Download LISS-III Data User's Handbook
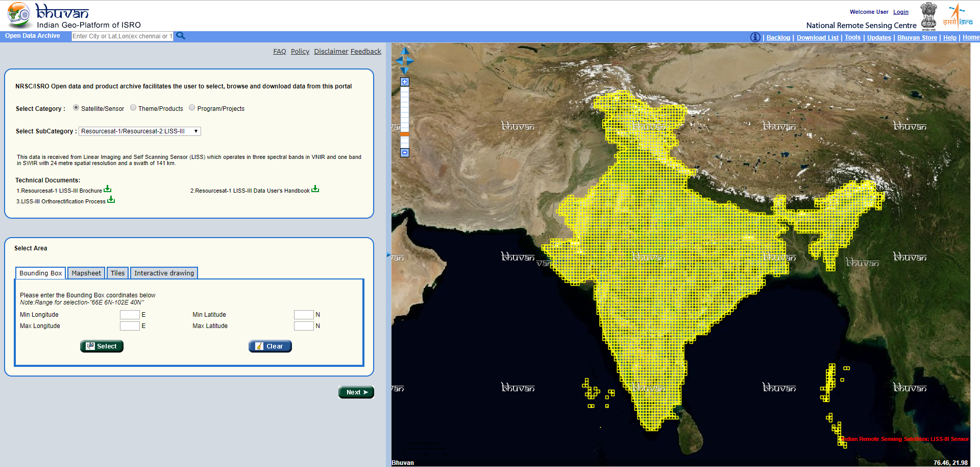980x467 pixels. tap(315, 189)
